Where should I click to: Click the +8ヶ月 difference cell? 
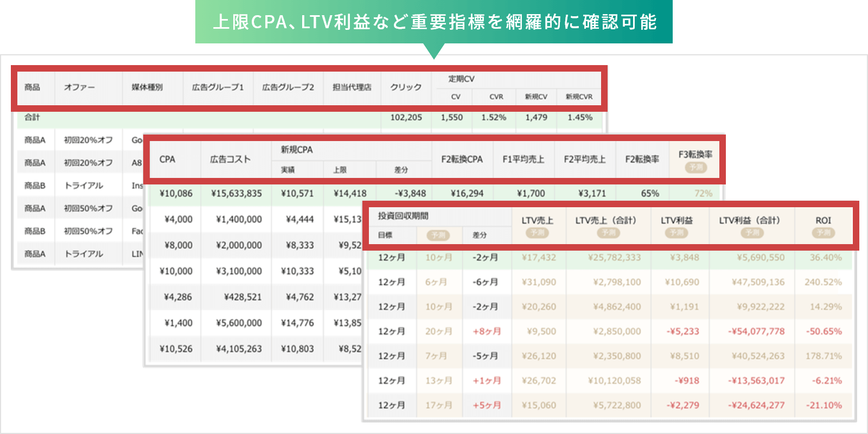click(x=487, y=331)
